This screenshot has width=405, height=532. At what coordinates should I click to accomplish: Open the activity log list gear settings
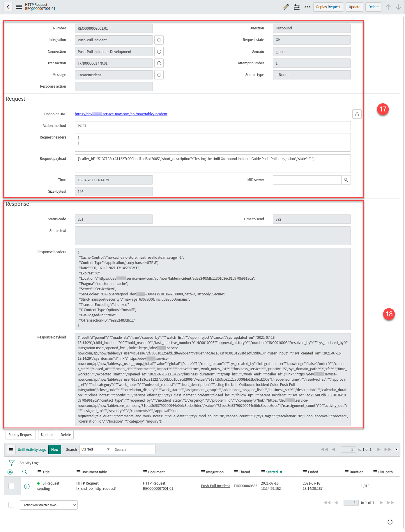click(x=10, y=472)
